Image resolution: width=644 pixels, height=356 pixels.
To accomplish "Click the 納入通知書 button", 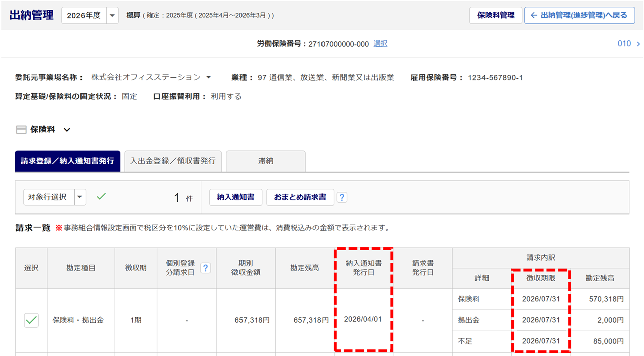I will pos(235,197).
